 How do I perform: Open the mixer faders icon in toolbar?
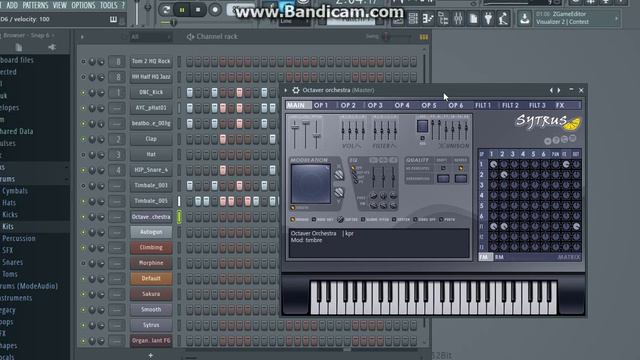click(x=458, y=19)
